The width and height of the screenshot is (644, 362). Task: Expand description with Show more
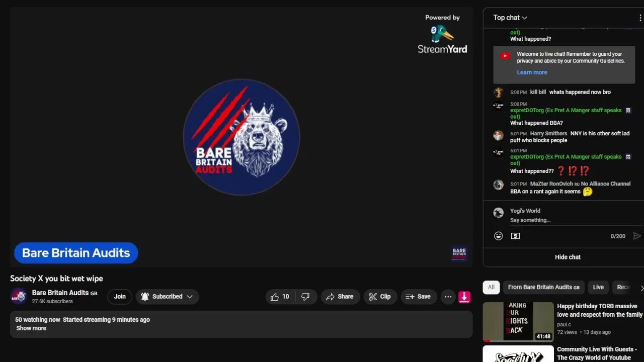click(31, 328)
